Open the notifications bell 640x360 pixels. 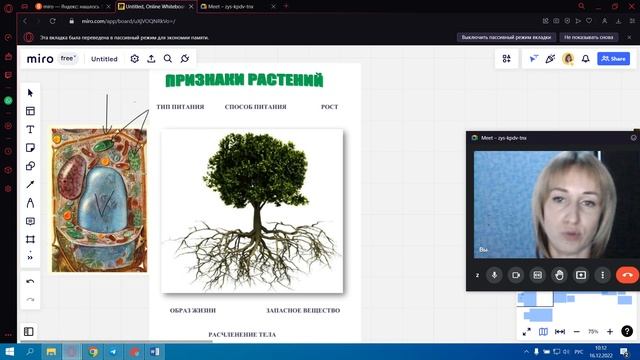[586, 59]
